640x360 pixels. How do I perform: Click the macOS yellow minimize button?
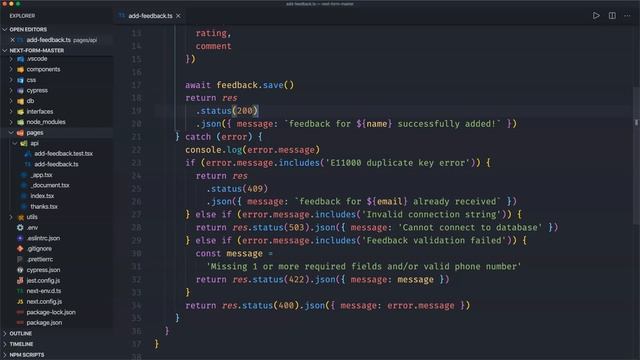[11, 4]
